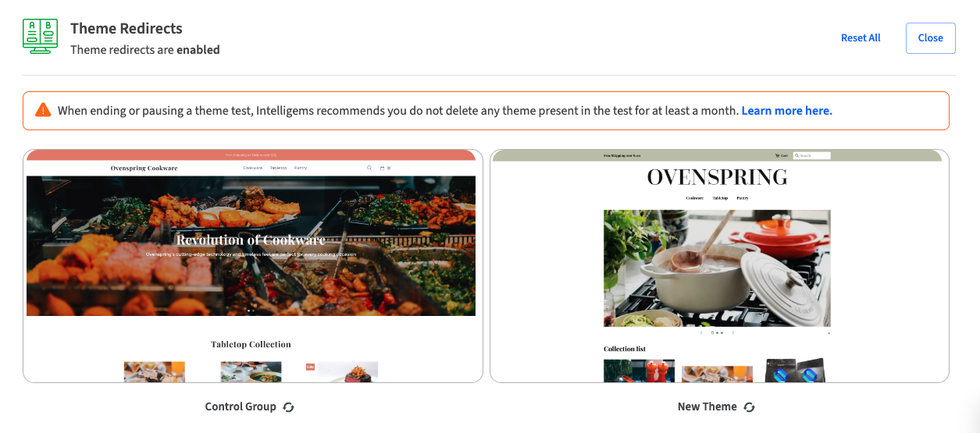Select Tabletop in New Theme preview menu
Image resolution: width=980 pixels, height=433 pixels.
click(720, 198)
